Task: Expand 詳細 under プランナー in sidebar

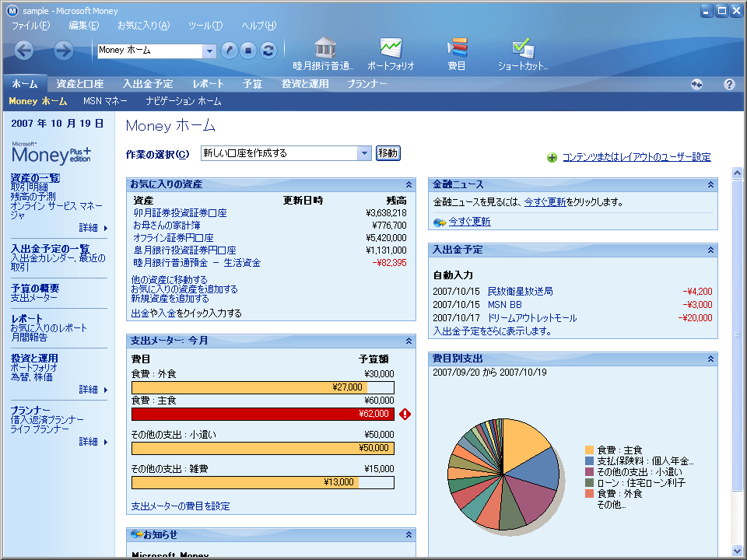Action: [93, 442]
